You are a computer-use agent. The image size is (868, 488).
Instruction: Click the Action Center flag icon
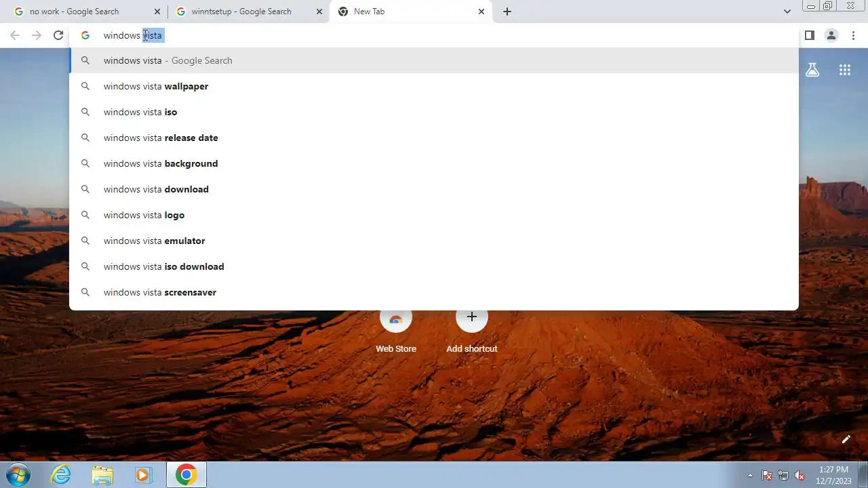(767, 475)
